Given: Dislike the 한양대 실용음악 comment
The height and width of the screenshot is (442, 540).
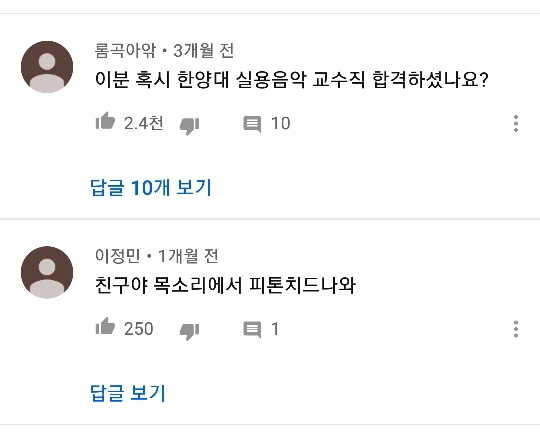Looking at the screenshot, I should pyautogui.click(x=189, y=126).
